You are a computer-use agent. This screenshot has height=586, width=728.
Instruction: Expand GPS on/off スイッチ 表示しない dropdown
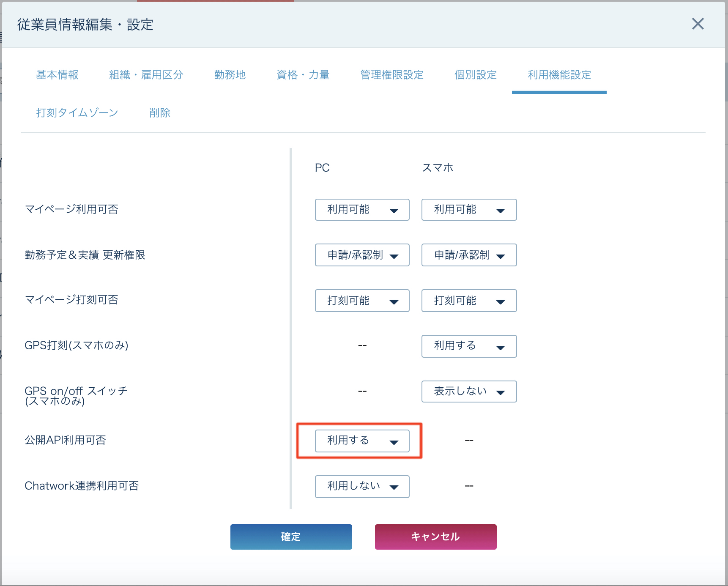[x=469, y=392]
